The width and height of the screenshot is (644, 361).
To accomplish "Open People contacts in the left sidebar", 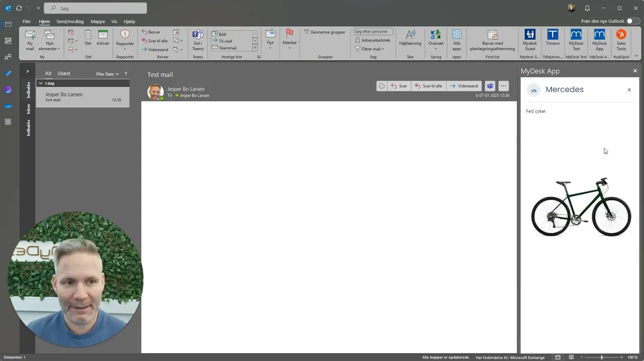I will [8, 57].
